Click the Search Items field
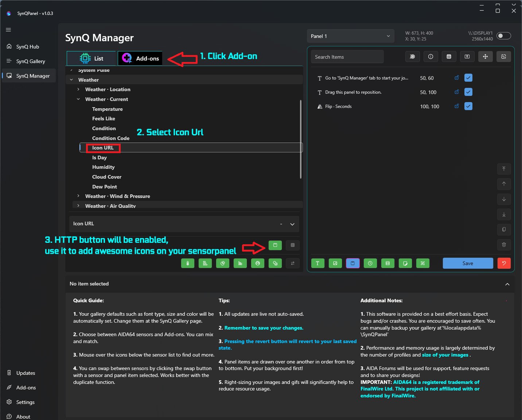Screen dimensions: 522x420 click(347, 57)
